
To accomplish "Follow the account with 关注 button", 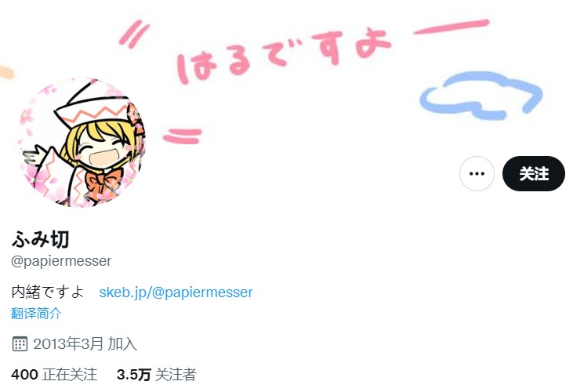I will [x=534, y=173].
